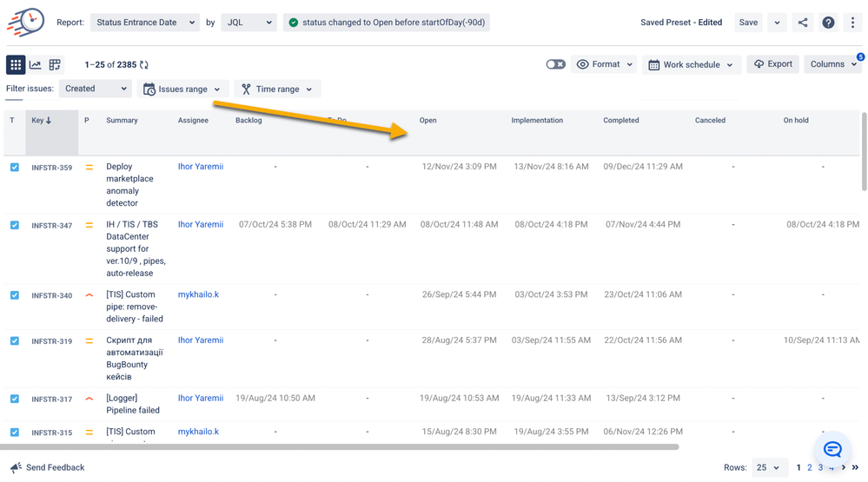Switch to grid table view

pyautogui.click(x=16, y=65)
